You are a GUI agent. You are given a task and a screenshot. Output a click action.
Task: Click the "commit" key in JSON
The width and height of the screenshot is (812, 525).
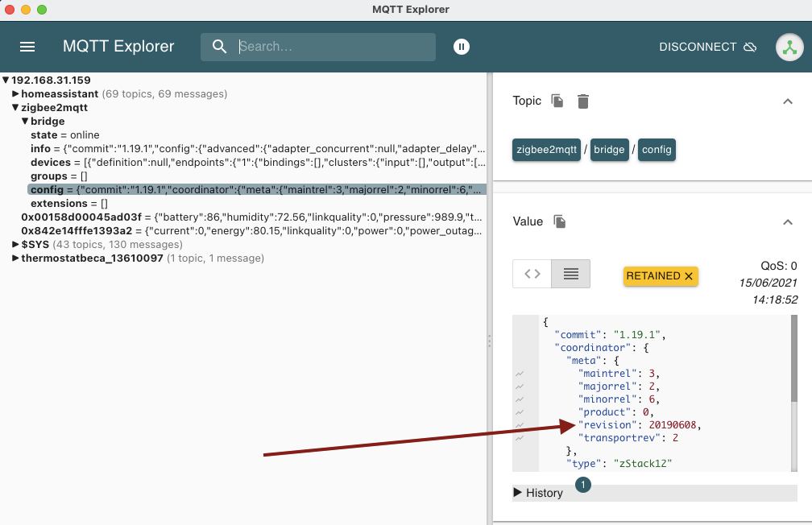(x=578, y=334)
